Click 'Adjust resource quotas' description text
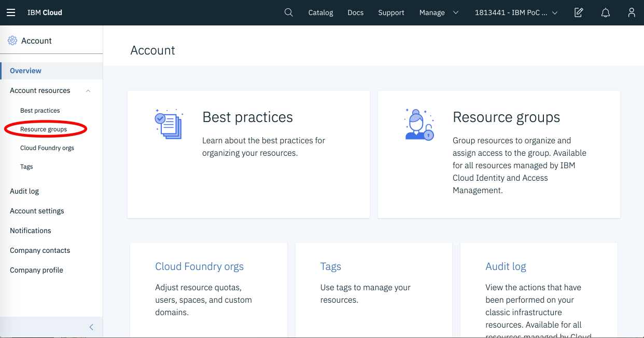 pyautogui.click(x=204, y=300)
